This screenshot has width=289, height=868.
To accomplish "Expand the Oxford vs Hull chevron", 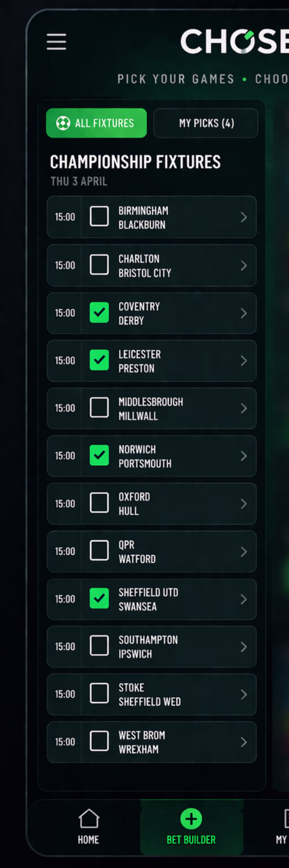I will click(244, 504).
